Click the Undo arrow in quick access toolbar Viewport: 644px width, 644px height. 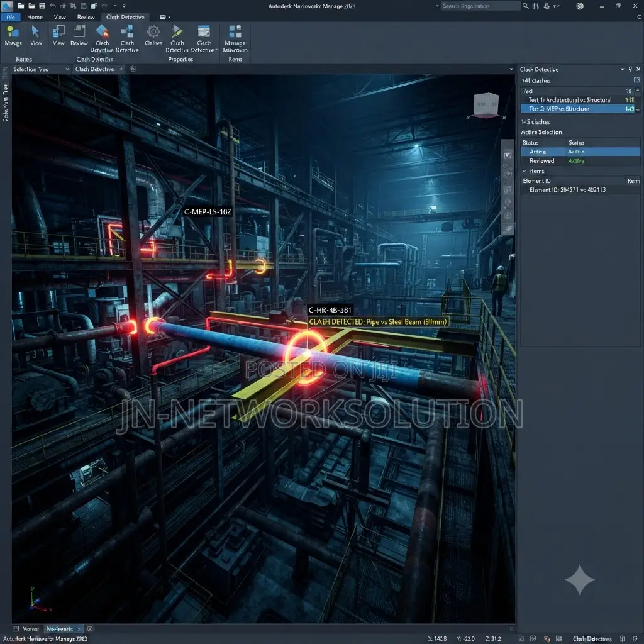click(53, 6)
